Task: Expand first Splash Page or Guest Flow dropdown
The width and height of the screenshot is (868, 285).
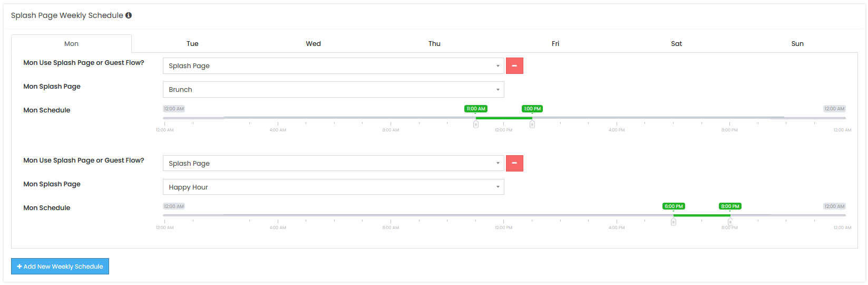Action: (x=333, y=66)
